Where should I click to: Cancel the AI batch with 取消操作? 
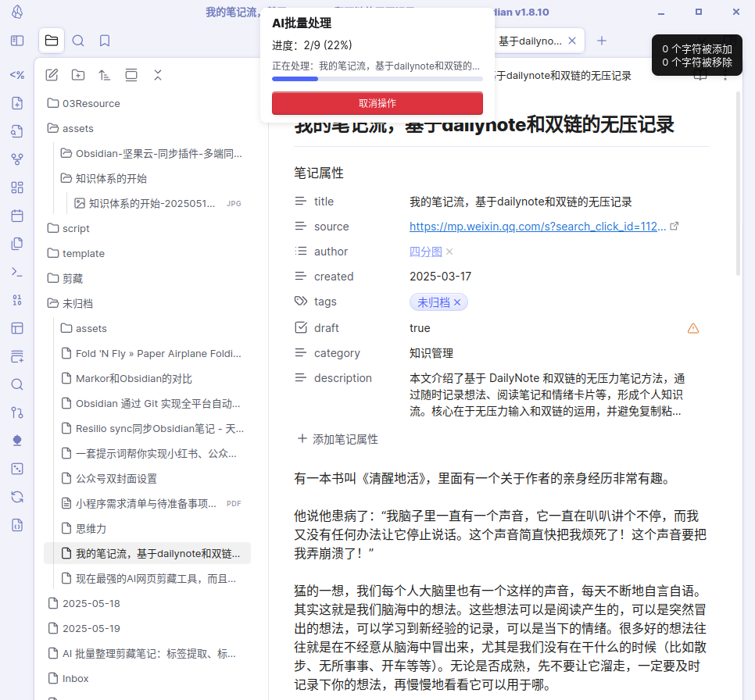tap(377, 103)
